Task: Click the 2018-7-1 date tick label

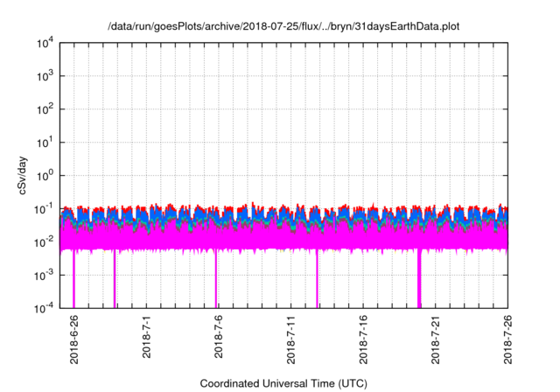Action: click(146, 337)
